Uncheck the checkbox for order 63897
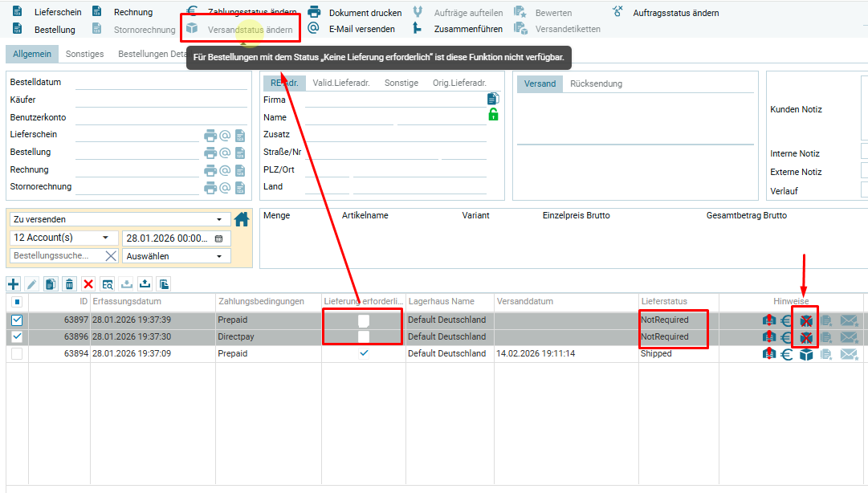The width and height of the screenshot is (868, 493). point(17,320)
